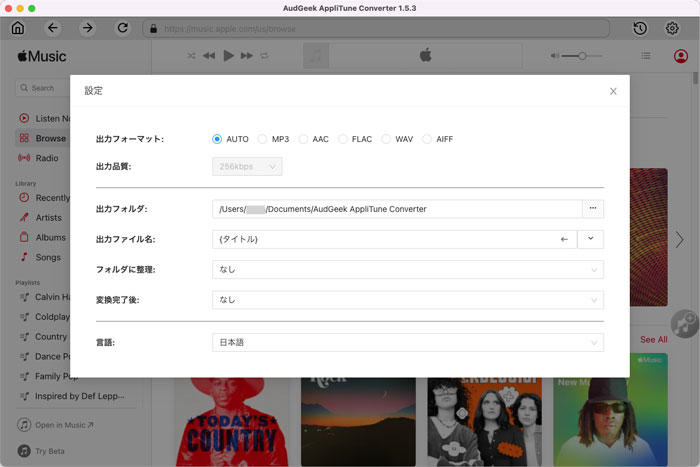This screenshot has width=700, height=467.
Task: Open Inspired by Def Leppard playlist
Action: click(72, 396)
